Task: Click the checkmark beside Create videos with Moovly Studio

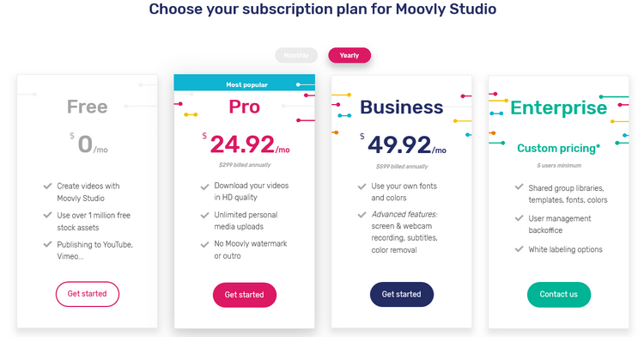Action: coord(47,187)
